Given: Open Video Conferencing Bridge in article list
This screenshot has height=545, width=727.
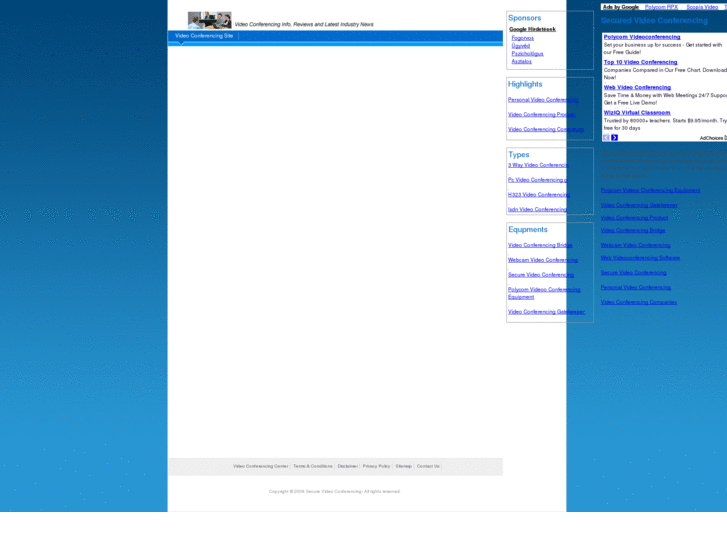Looking at the screenshot, I should (633, 231).
